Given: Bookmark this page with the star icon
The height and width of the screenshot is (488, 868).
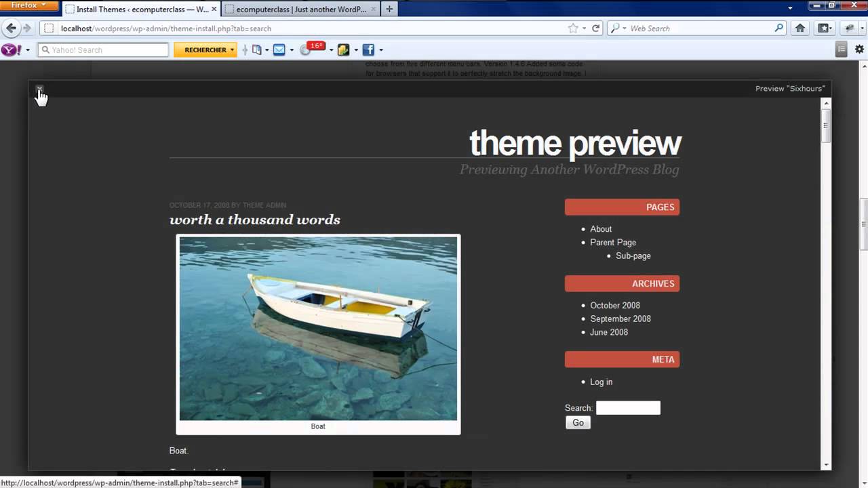Looking at the screenshot, I should [573, 28].
